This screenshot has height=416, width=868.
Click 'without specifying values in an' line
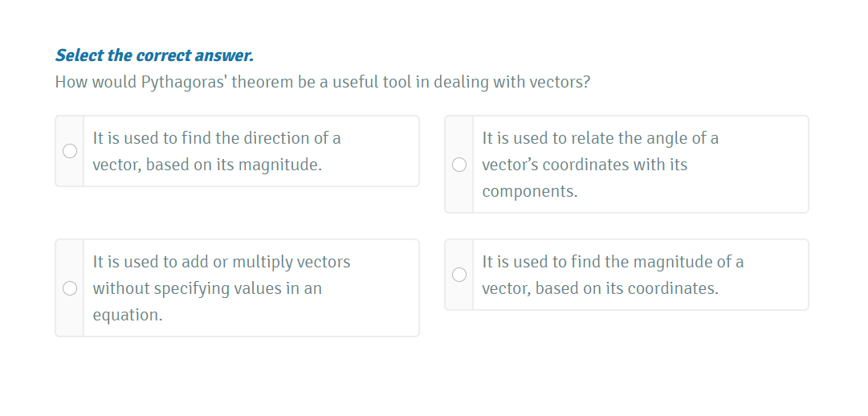[x=207, y=288]
